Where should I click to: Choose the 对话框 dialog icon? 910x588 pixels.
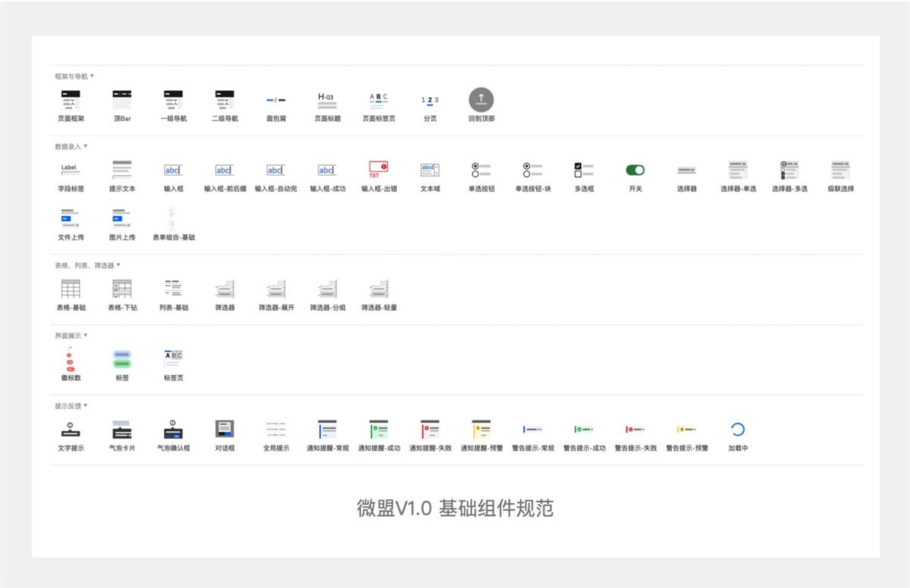(x=224, y=429)
